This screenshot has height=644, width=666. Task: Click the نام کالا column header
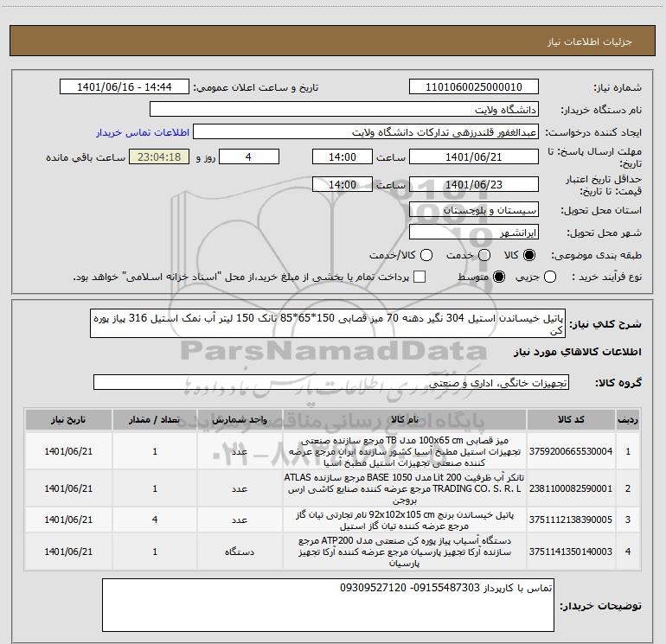(405, 420)
